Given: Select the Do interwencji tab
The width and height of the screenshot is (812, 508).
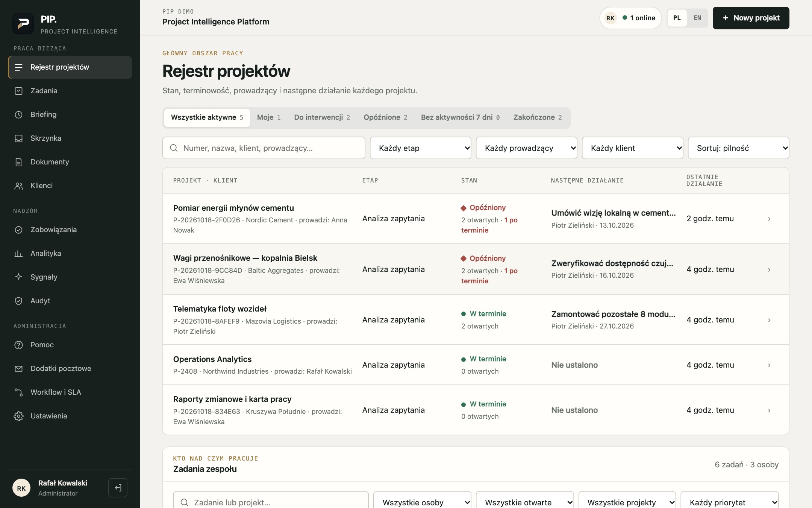Looking at the screenshot, I should tap(322, 117).
